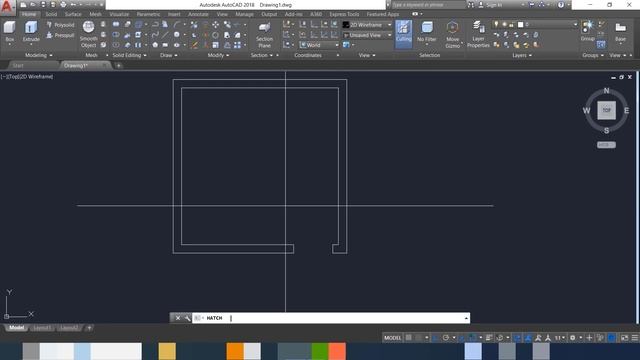Open the Help question mark icon
The width and height of the screenshot is (640, 360).
point(561,5)
